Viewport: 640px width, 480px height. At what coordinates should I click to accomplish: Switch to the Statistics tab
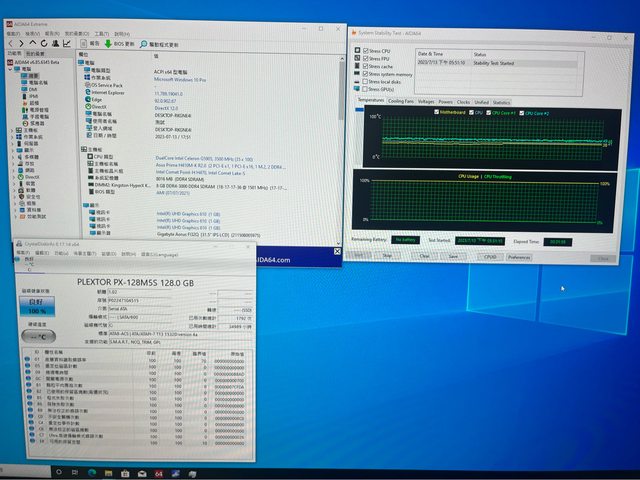coord(501,102)
